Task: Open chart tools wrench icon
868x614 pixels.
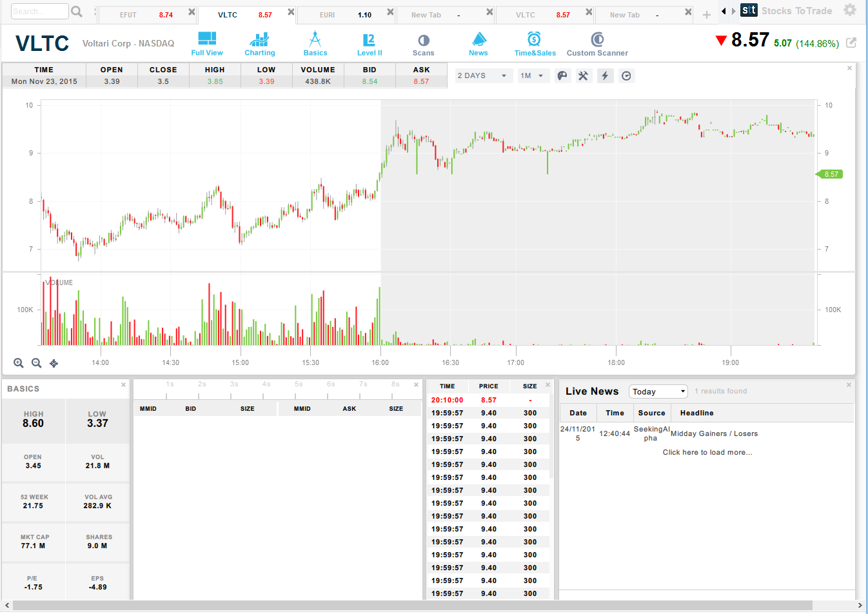Action: (584, 76)
